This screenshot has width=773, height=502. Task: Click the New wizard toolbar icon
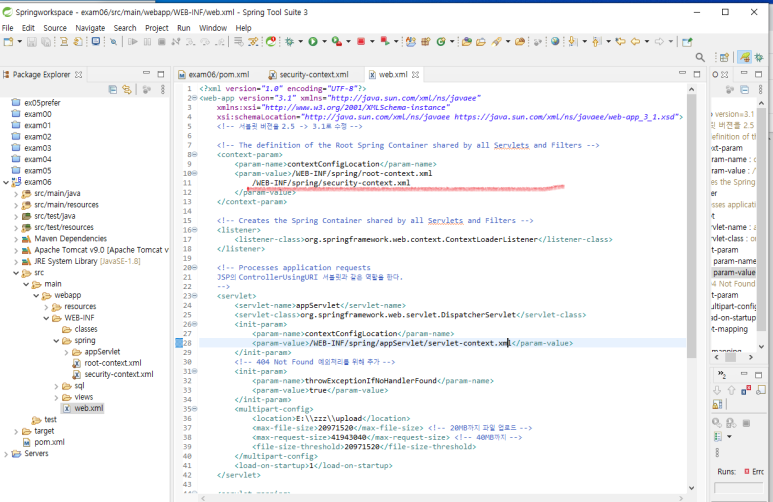[8, 42]
